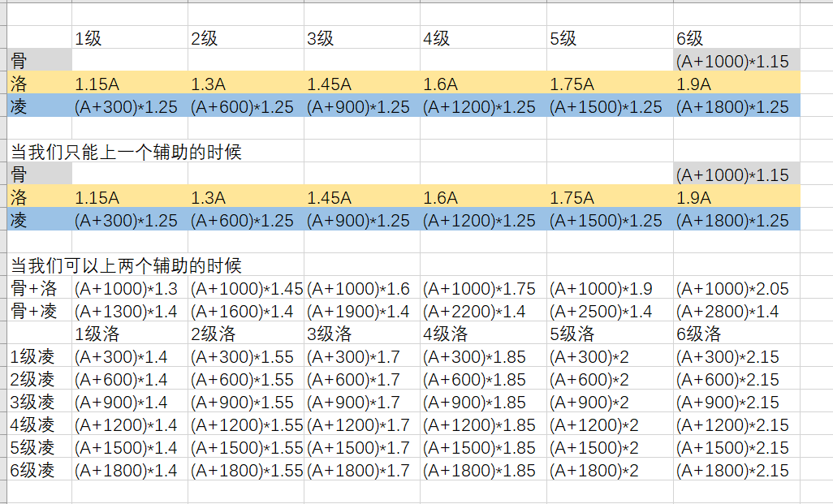The height and width of the screenshot is (504, 833).
Task: Click the (A+1200)*1.85 cell in 4级凌 row
Action: [x=483, y=424]
